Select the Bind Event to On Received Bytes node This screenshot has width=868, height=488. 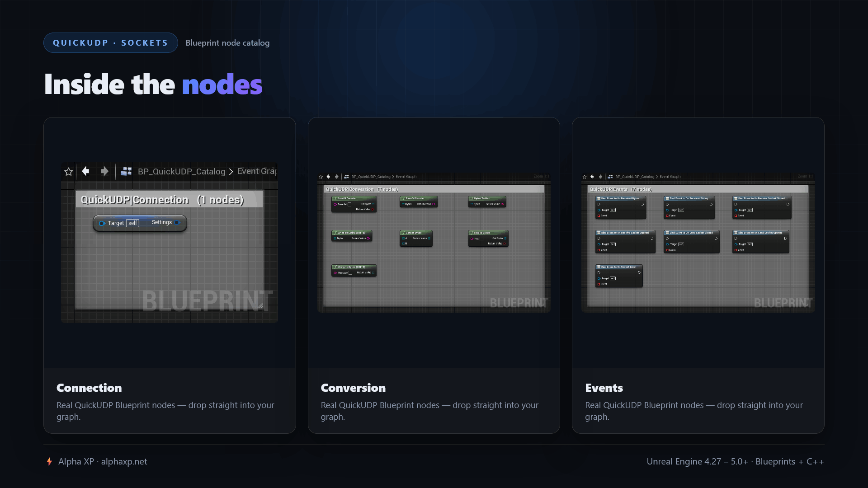[621, 207]
